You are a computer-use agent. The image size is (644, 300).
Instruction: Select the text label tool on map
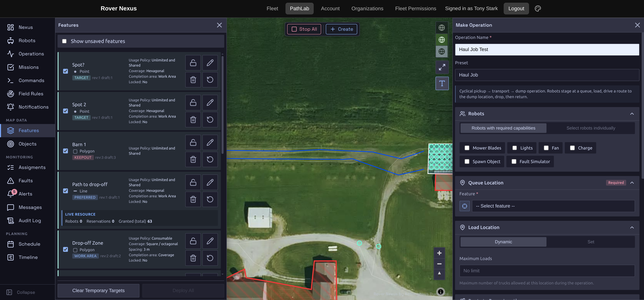(x=442, y=83)
